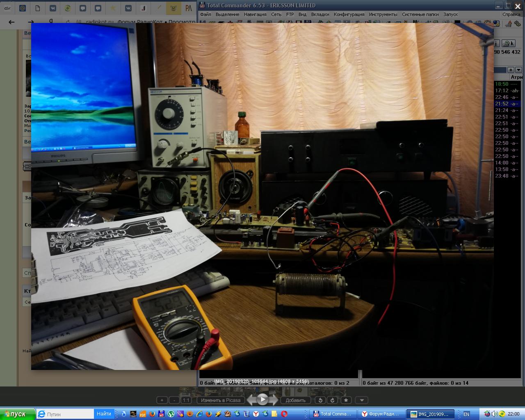525x420 pixels.
Task: Open directory history dropdown in right panel
Action: coord(518,70)
